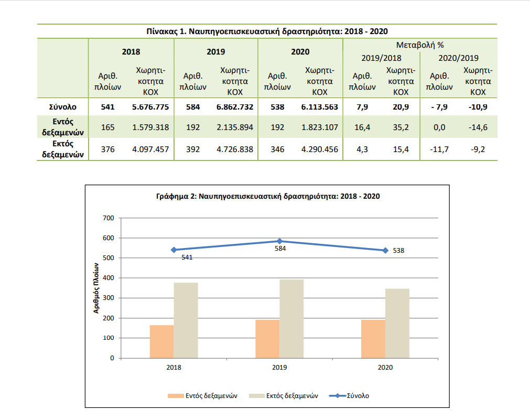The width and height of the screenshot is (530, 420).
Task: Click the 2020 line marker labeled 538
Action: click(x=385, y=250)
